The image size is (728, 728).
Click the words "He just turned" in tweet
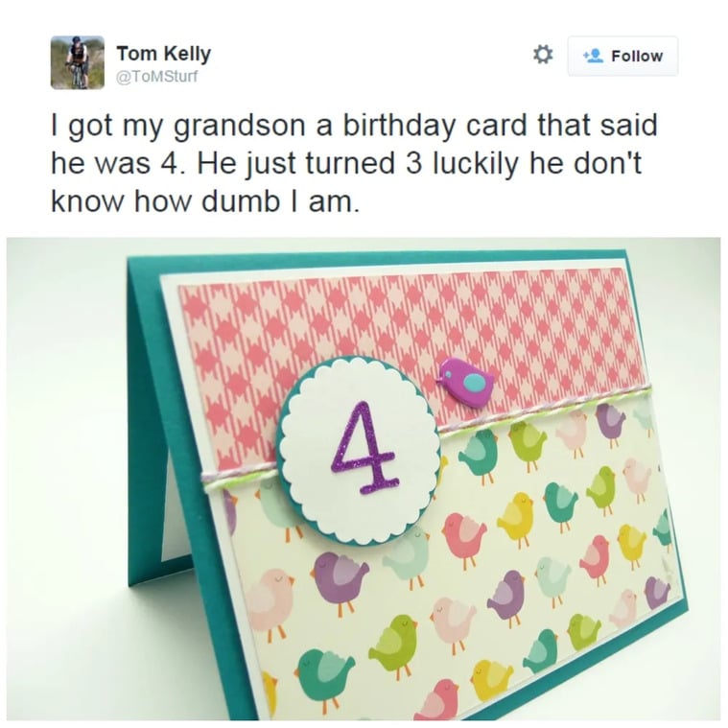295,164
